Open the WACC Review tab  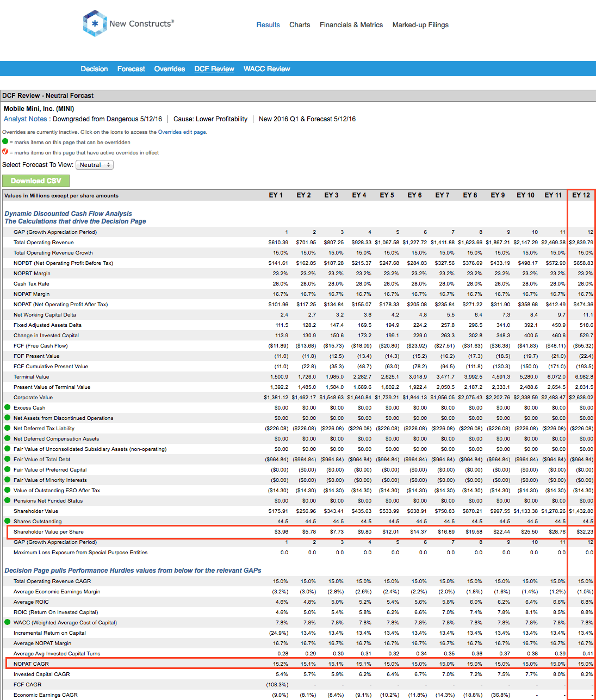pos(266,69)
